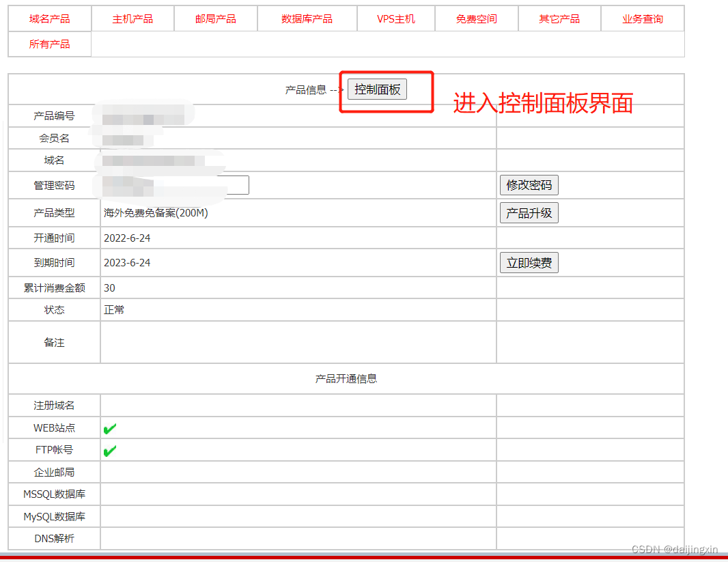Show 所有产品 tab

pos(49,44)
